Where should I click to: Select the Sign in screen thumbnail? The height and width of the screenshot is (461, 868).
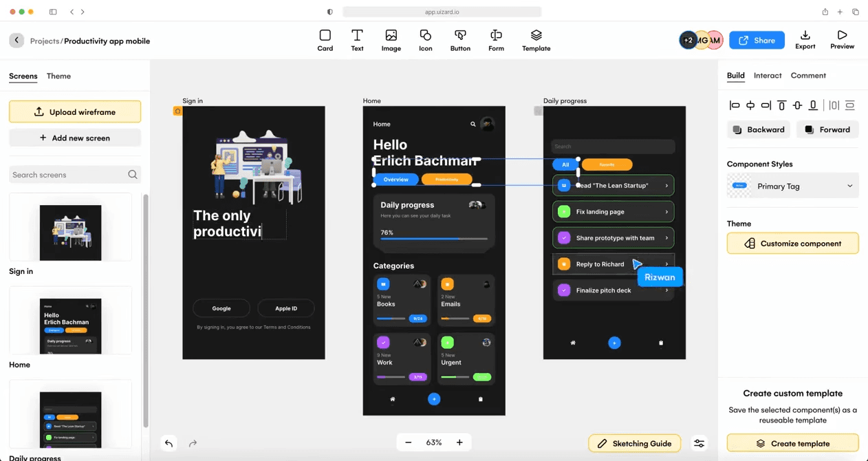click(x=70, y=227)
